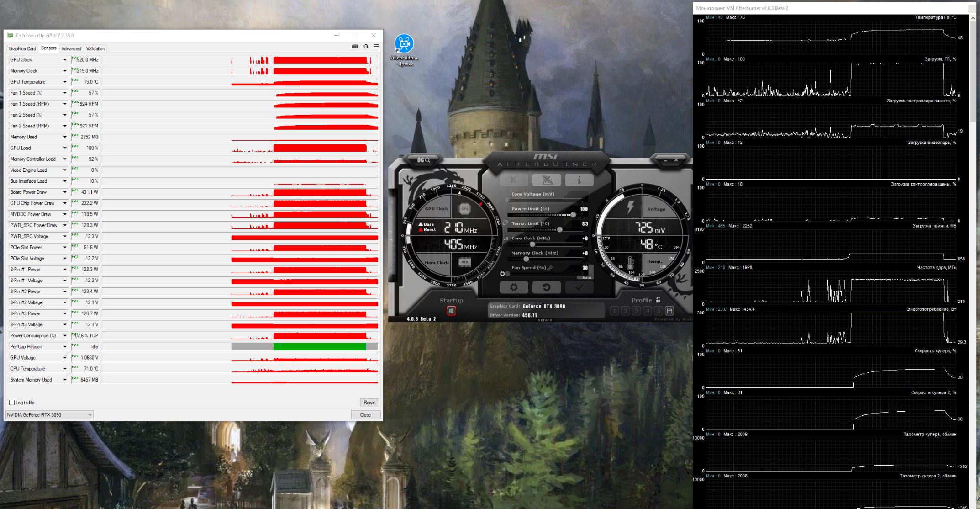Open the GPU Clock sensor dropdown arrow
Screen dimensions: 980x509
click(x=65, y=60)
